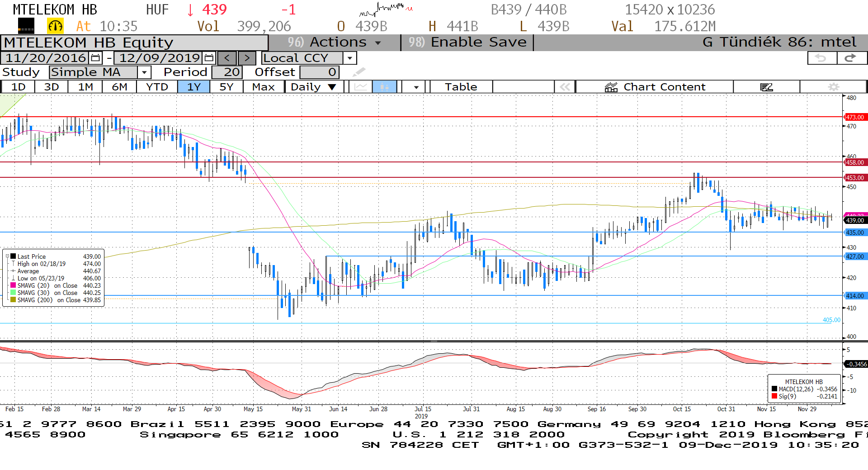Click the G Tündiék 86: mtel title
This screenshot has width=868, height=470.
(x=779, y=42)
